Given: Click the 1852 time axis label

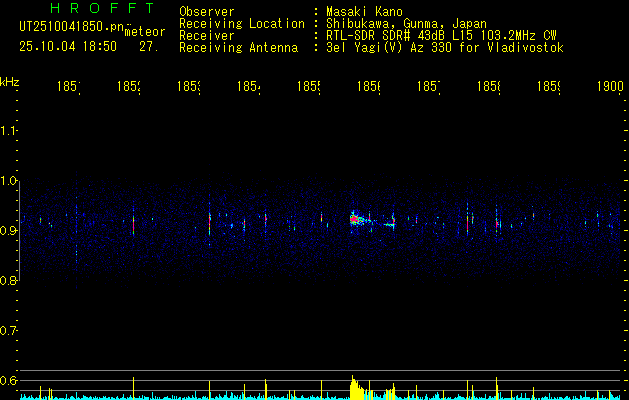Looking at the screenshot, I should coord(129,87).
